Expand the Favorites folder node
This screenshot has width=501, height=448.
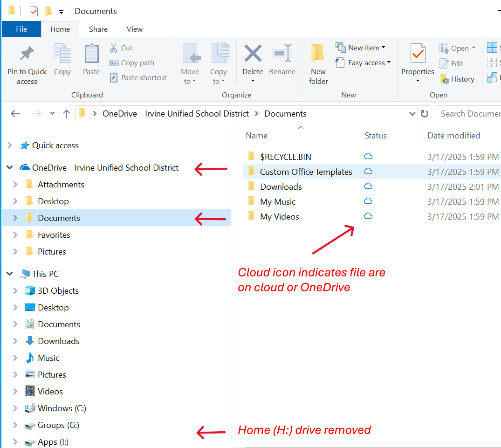(15, 235)
